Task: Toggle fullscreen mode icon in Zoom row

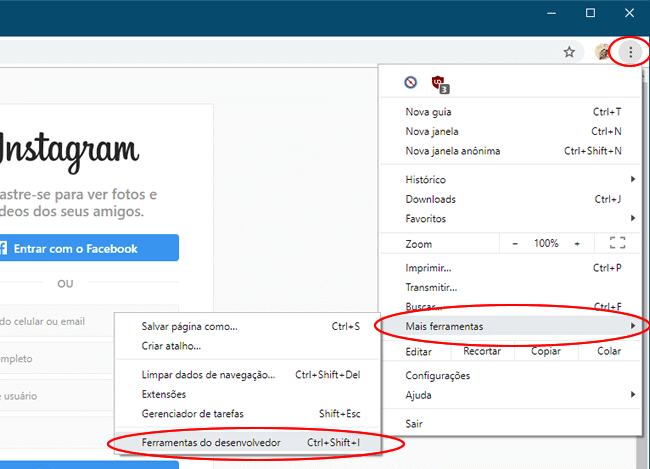Action: point(617,243)
